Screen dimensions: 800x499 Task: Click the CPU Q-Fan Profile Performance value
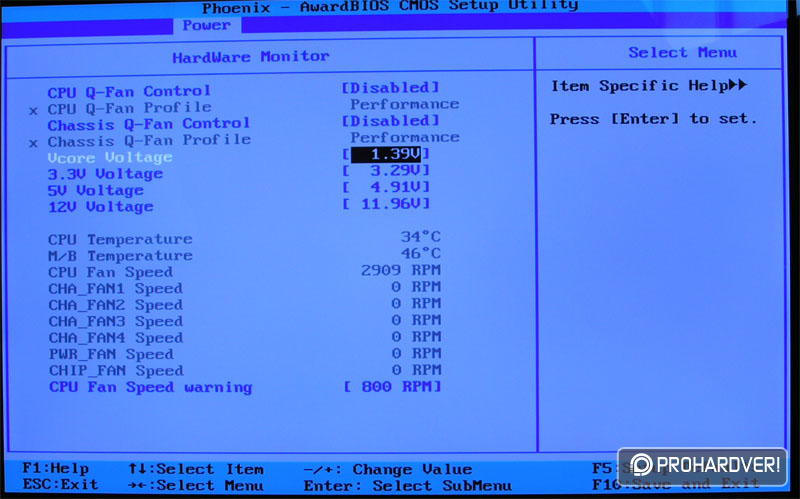tap(405, 105)
